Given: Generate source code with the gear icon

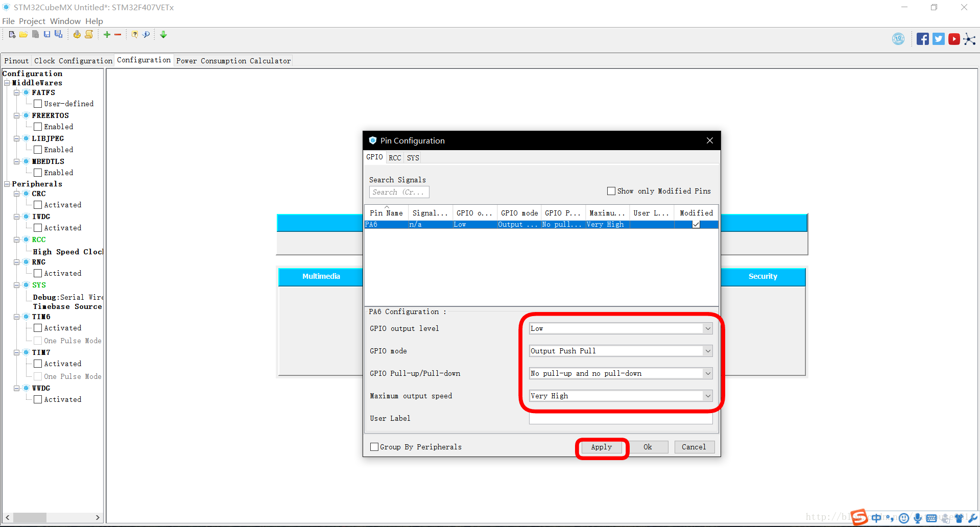Looking at the screenshot, I should pos(77,34).
